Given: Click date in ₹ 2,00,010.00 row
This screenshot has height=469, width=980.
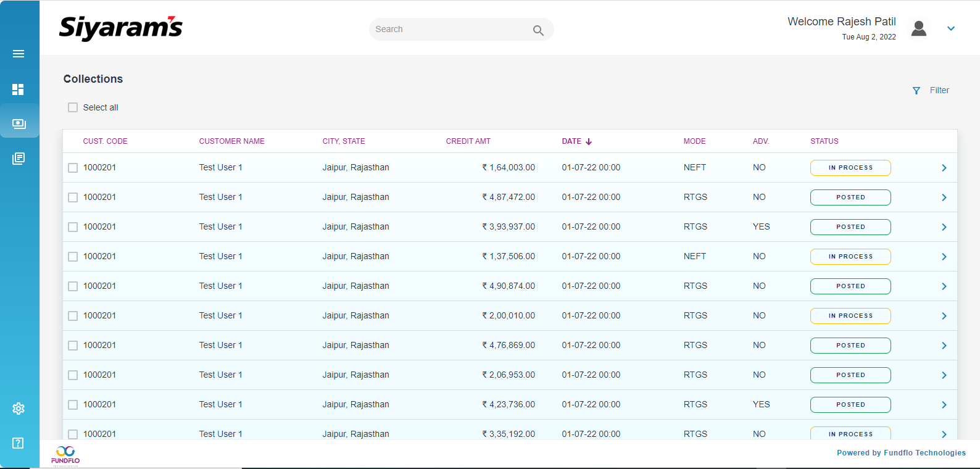Looking at the screenshot, I should coord(591,316).
